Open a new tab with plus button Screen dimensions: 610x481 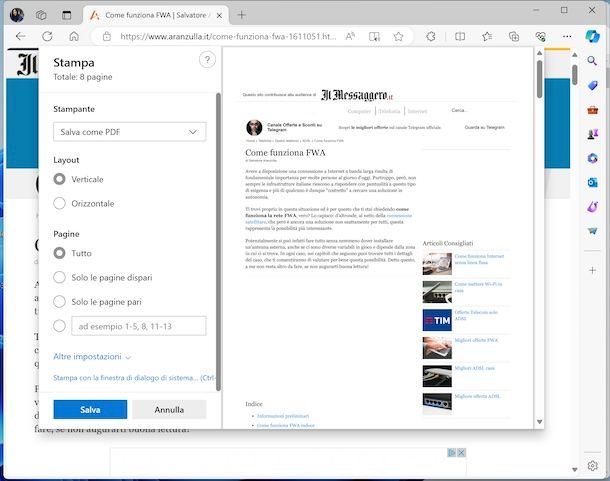pos(242,15)
